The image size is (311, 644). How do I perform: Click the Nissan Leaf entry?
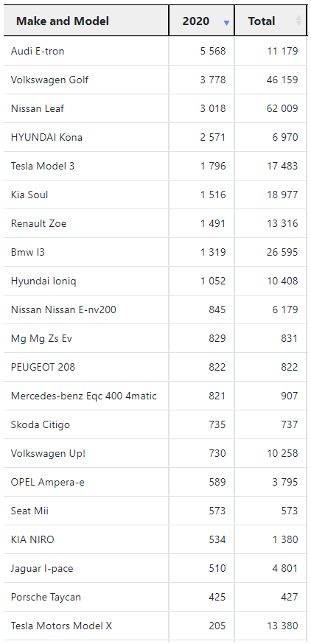[38, 108]
